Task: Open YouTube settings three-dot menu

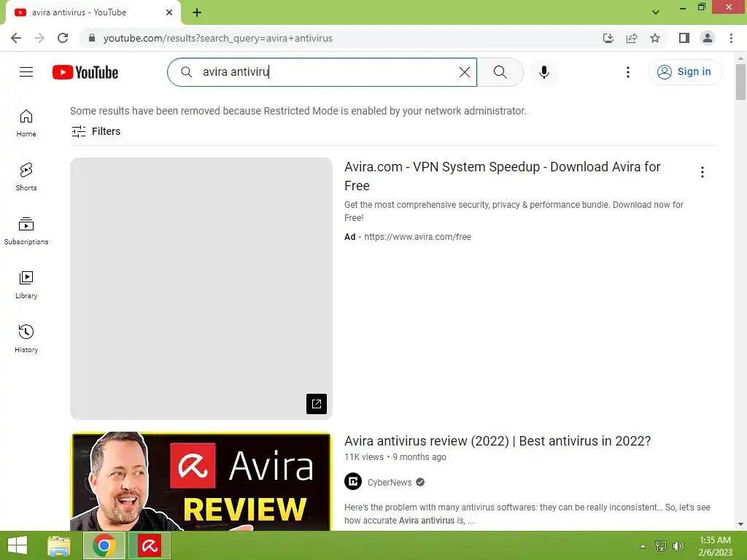Action: coord(628,72)
